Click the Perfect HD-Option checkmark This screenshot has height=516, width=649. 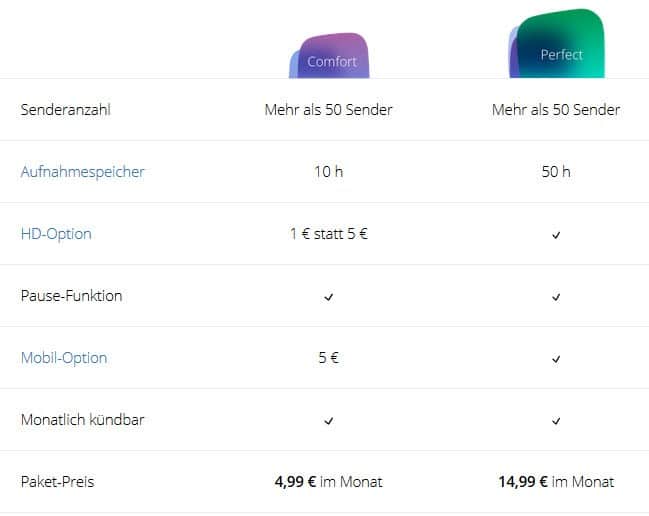tap(556, 235)
